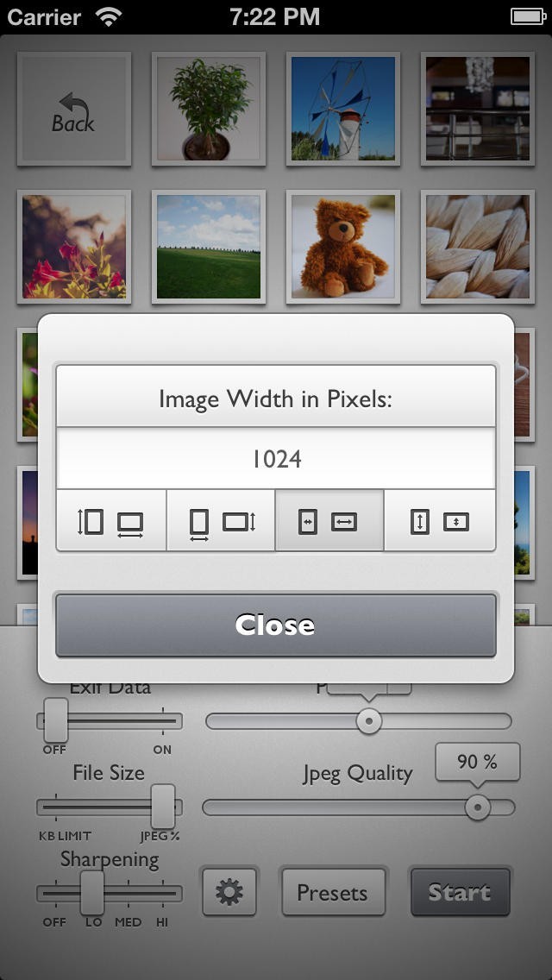Image resolution: width=552 pixels, height=980 pixels.
Task: Start the image resizing
Action: click(x=460, y=892)
